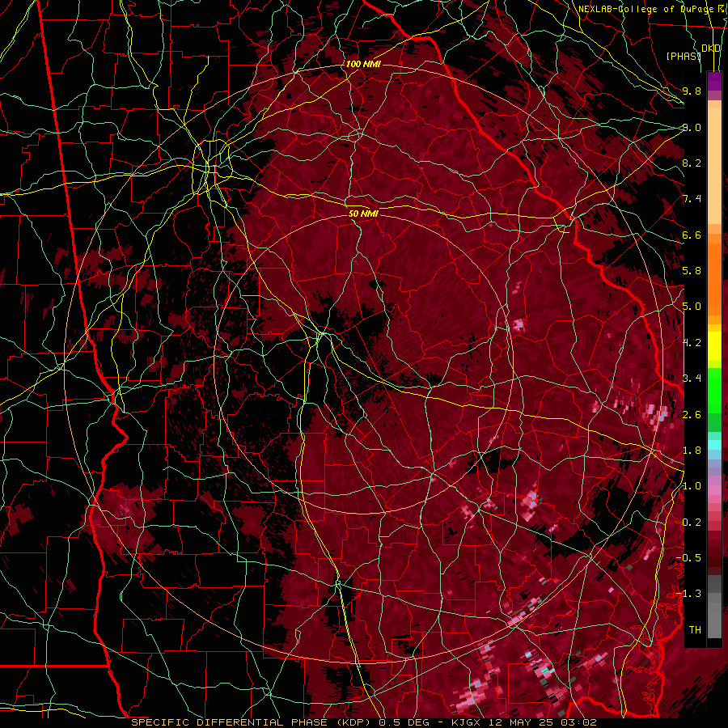Click the -0.5 value on the color scale
The image size is (728, 728).
[688, 558]
